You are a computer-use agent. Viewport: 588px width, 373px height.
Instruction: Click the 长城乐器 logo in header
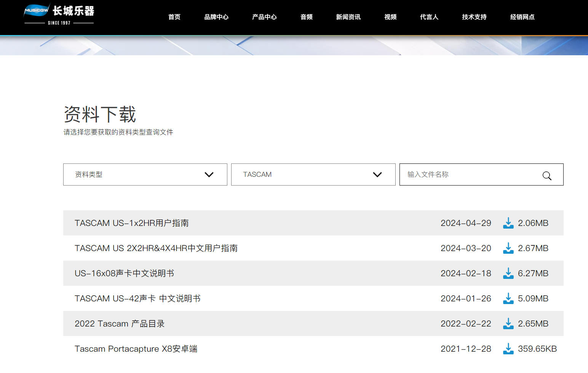coord(59,15)
